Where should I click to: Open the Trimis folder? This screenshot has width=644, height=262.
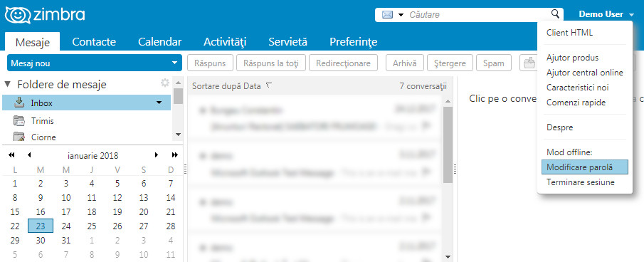click(42, 121)
